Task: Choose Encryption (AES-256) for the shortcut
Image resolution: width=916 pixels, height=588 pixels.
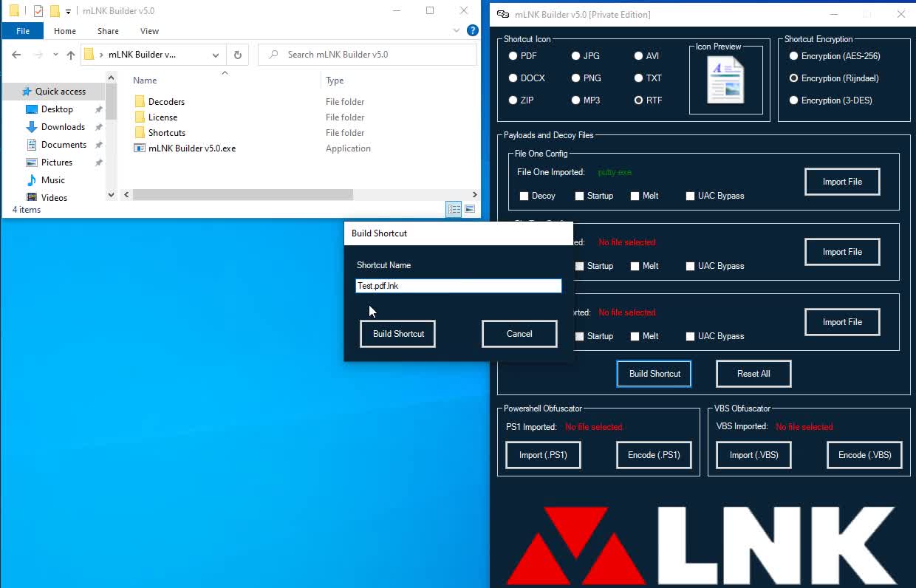Action: pos(793,55)
